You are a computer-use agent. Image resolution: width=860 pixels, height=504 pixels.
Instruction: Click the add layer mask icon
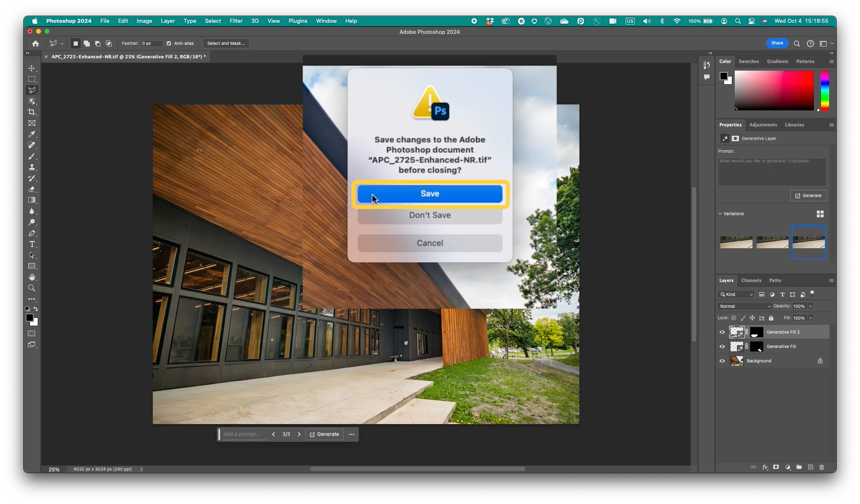click(776, 467)
